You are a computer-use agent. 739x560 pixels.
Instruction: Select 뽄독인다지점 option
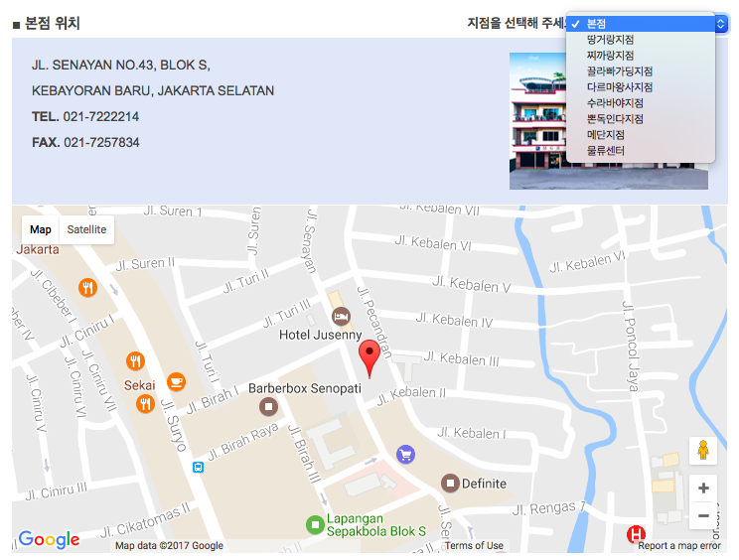click(641, 119)
